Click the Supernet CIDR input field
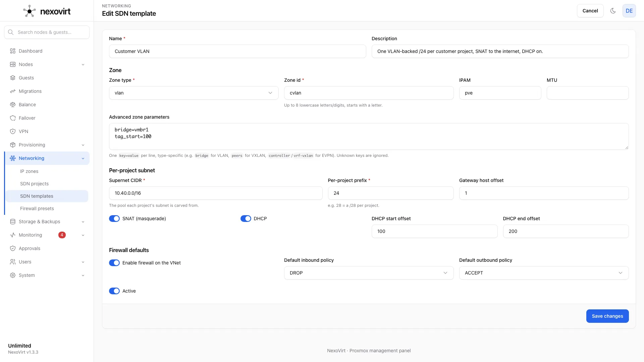The width and height of the screenshot is (644, 362). click(216, 193)
